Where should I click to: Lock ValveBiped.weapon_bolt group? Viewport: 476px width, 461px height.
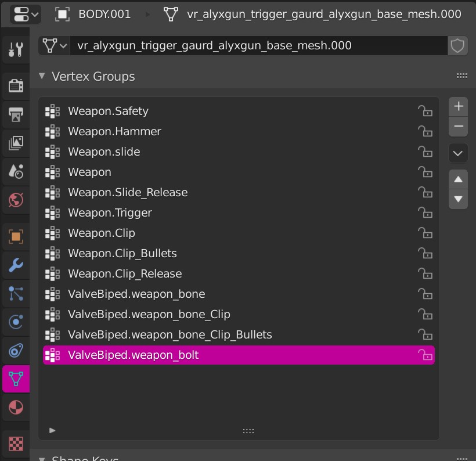[425, 355]
